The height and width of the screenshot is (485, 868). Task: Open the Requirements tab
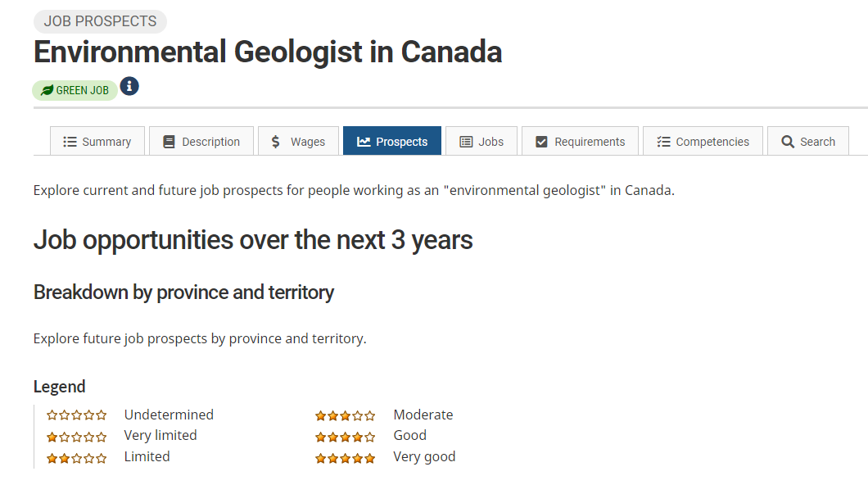(580, 141)
